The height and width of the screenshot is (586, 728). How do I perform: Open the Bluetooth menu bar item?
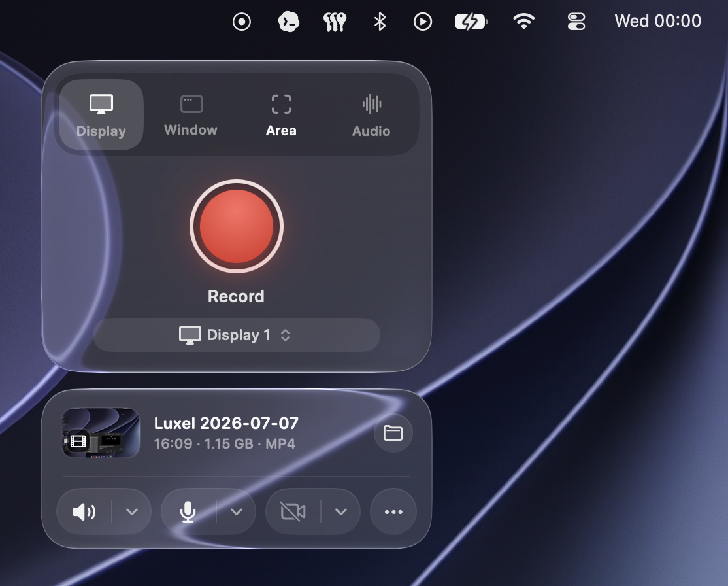click(x=380, y=22)
